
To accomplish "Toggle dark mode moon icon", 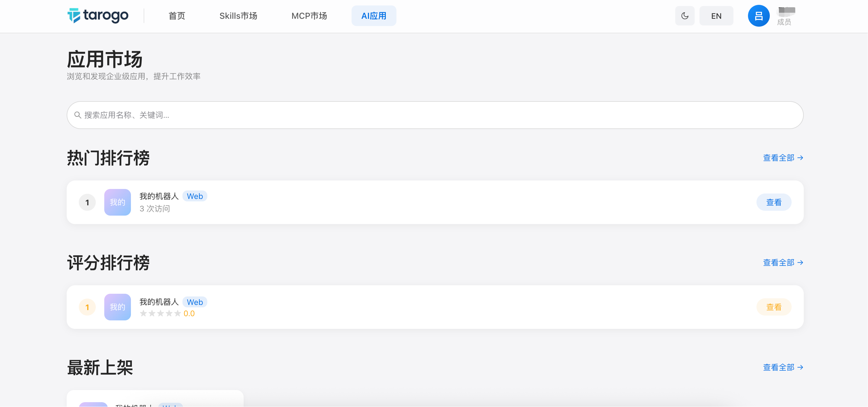I will tap(685, 16).
